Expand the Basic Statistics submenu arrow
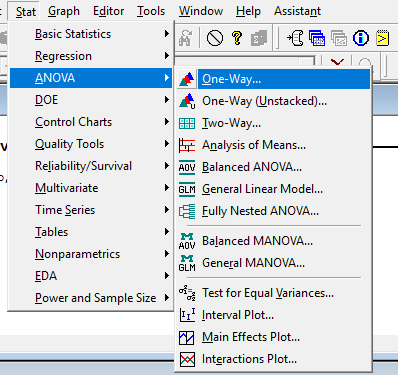This screenshot has width=398, height=375. (167, 34)
